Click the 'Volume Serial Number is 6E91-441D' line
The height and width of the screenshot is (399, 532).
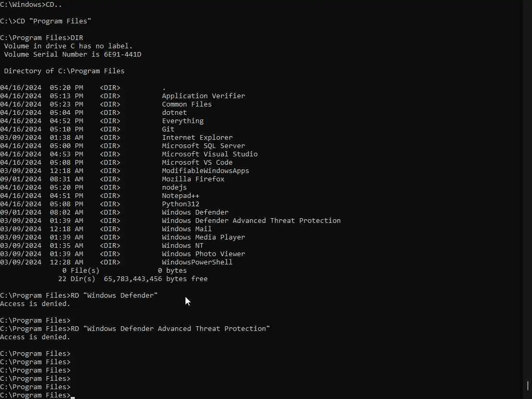pyautogui.click(x=73, y=55)
